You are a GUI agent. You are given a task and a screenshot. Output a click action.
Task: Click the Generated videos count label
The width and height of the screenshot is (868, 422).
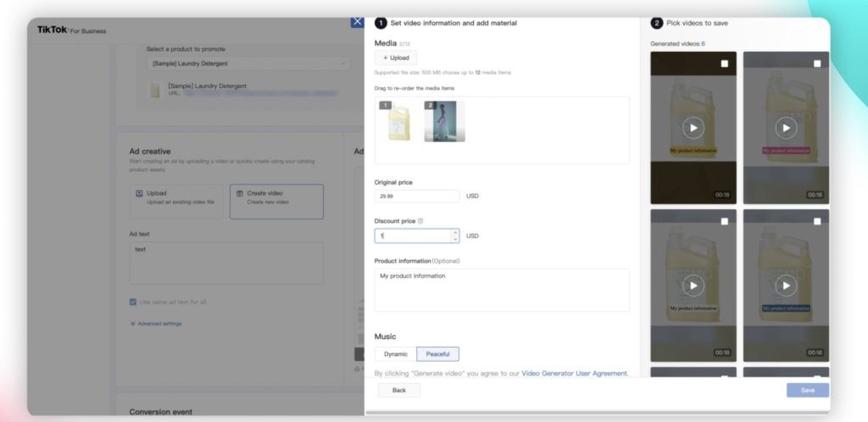pyautogui.click(x=677, y=44)
